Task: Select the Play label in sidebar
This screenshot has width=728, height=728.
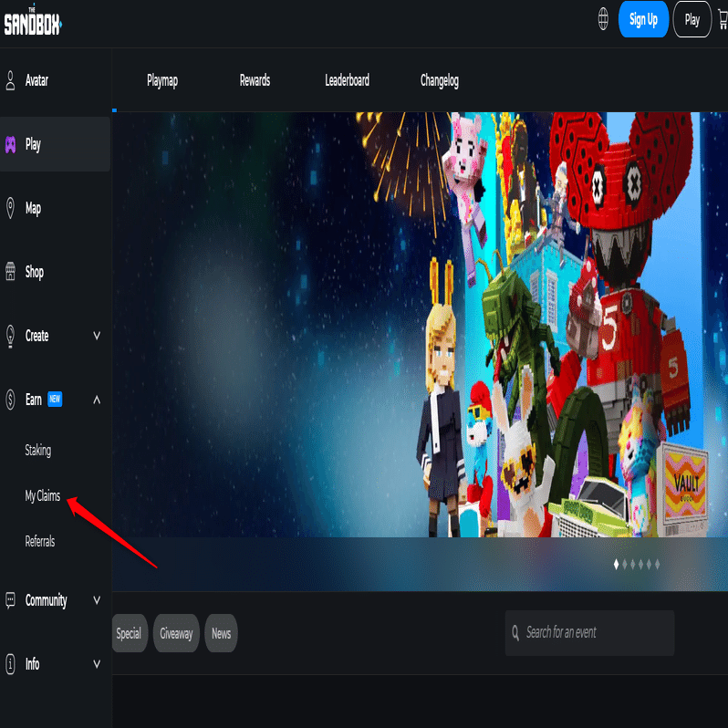Action: point(33,144)
